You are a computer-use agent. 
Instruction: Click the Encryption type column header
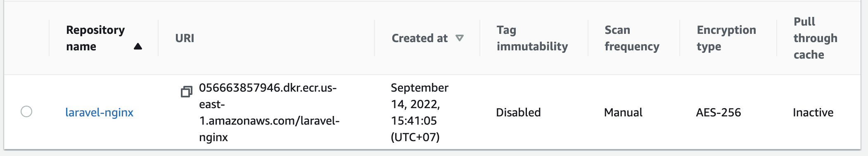pos(726,38)
